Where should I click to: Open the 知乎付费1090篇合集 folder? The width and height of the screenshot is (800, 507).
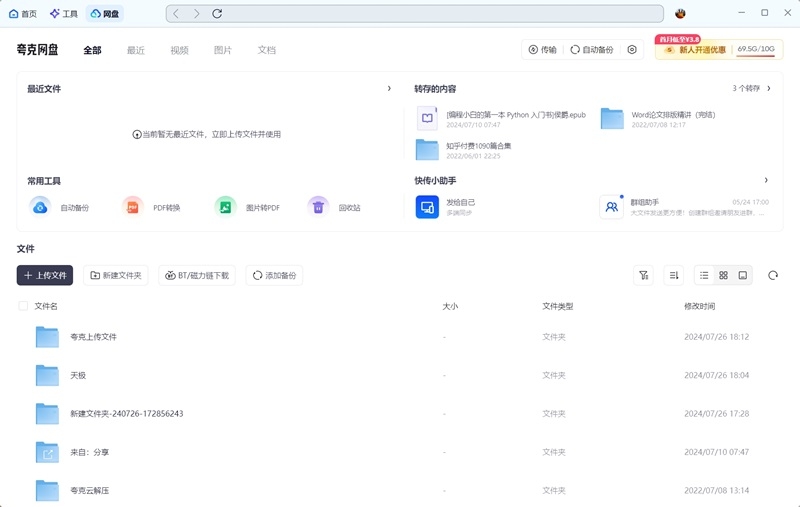click(x=463, y=150)
